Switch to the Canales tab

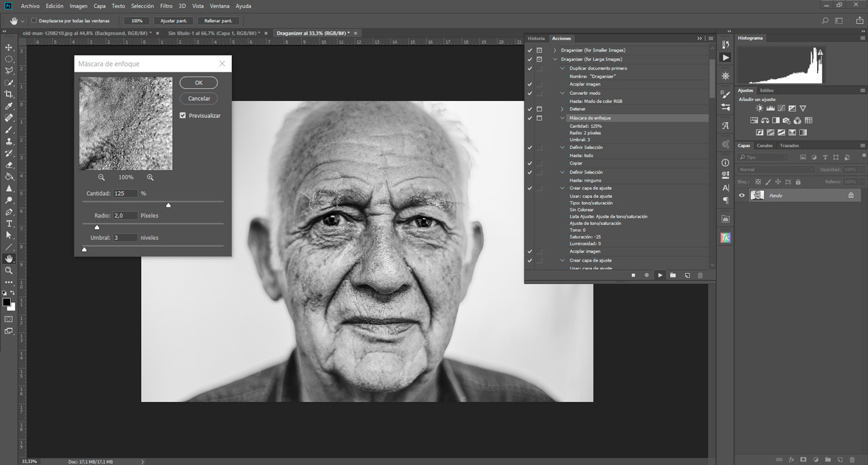tap(764, 146)
